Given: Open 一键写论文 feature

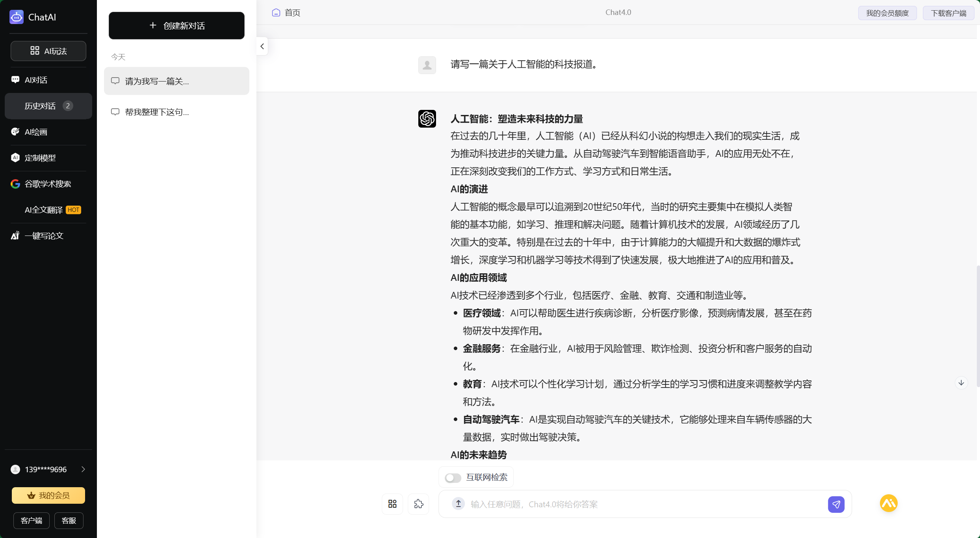Looking at the screenshot, I should tap(44, 236).
